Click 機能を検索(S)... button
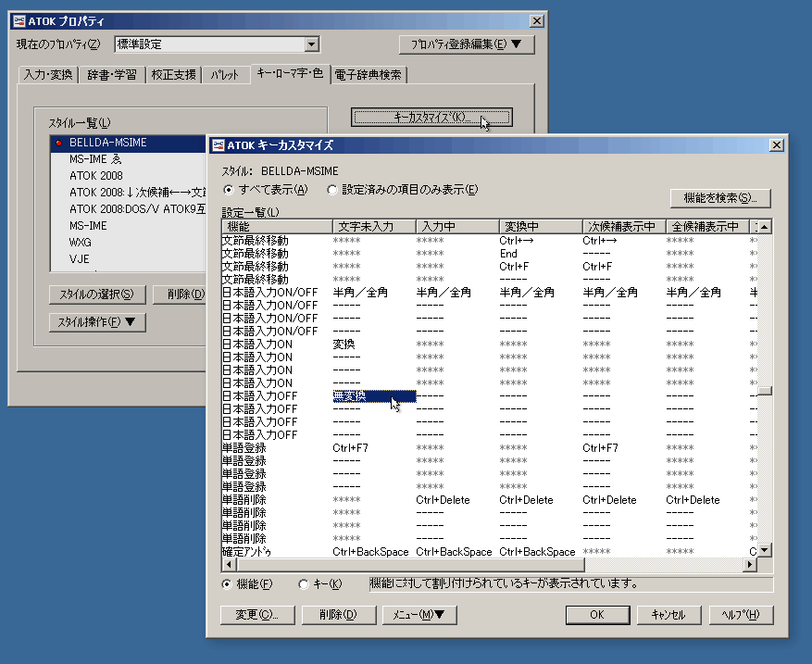 point(720,198)
